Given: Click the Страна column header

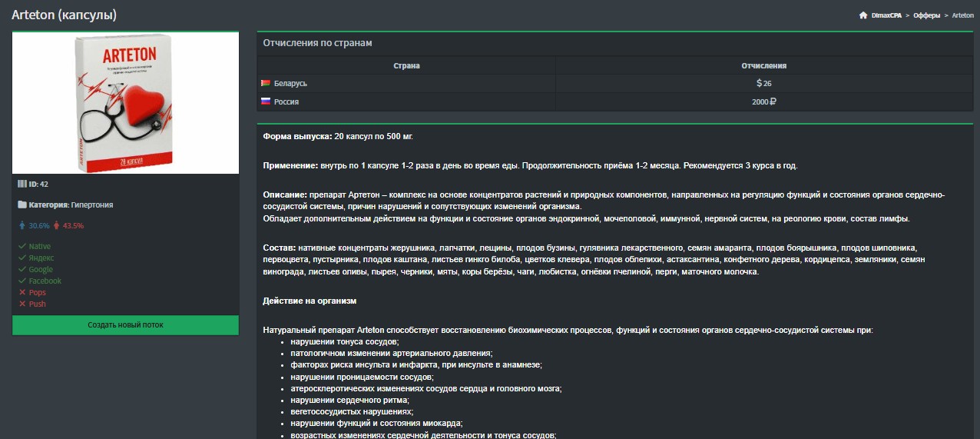Looking at the screenshot, I should click(406, 66).
